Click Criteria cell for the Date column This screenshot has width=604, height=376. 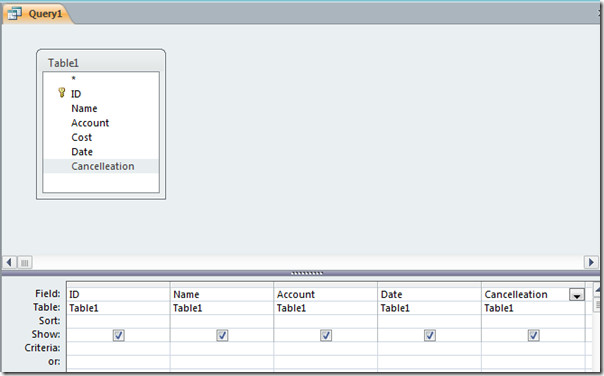pyautogui.click(x=430, y=348)
